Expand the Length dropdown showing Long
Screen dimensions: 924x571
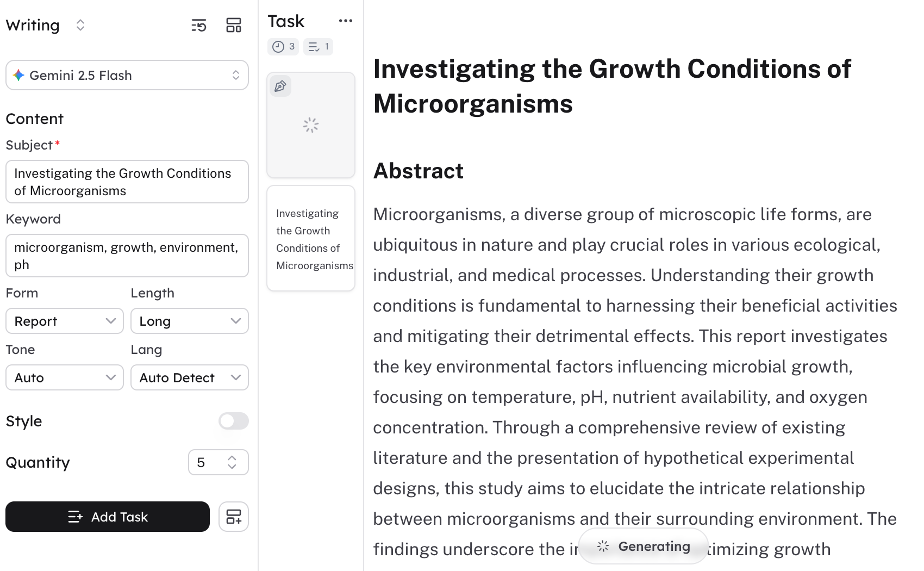click(x=189, y=321)
